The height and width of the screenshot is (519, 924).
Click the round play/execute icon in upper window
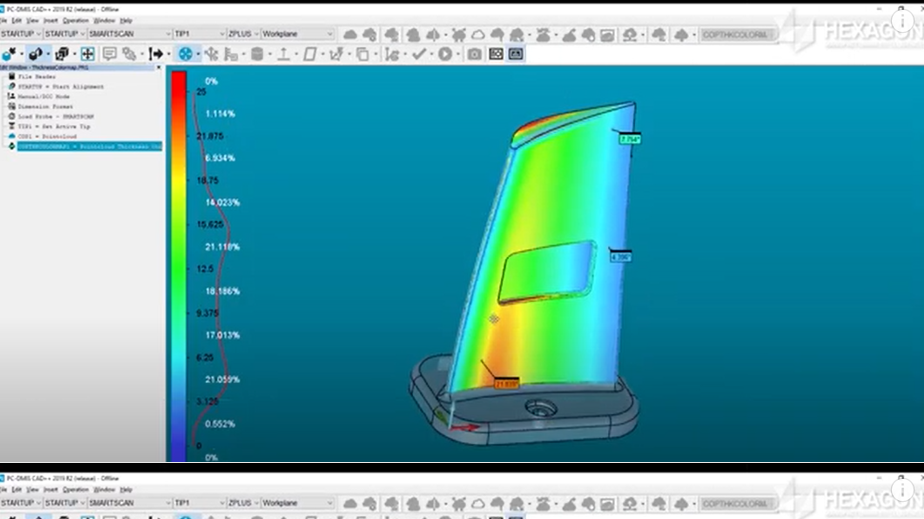point(446,54)
